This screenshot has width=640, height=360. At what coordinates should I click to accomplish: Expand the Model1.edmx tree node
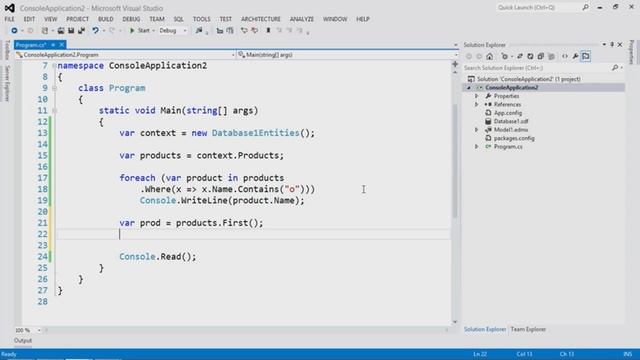(476, 130)
